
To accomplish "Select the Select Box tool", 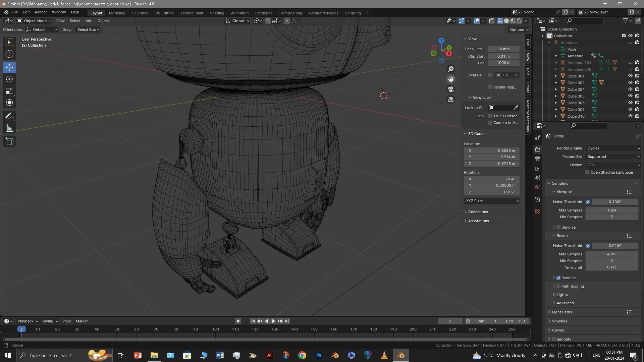I will coord(9,42).
